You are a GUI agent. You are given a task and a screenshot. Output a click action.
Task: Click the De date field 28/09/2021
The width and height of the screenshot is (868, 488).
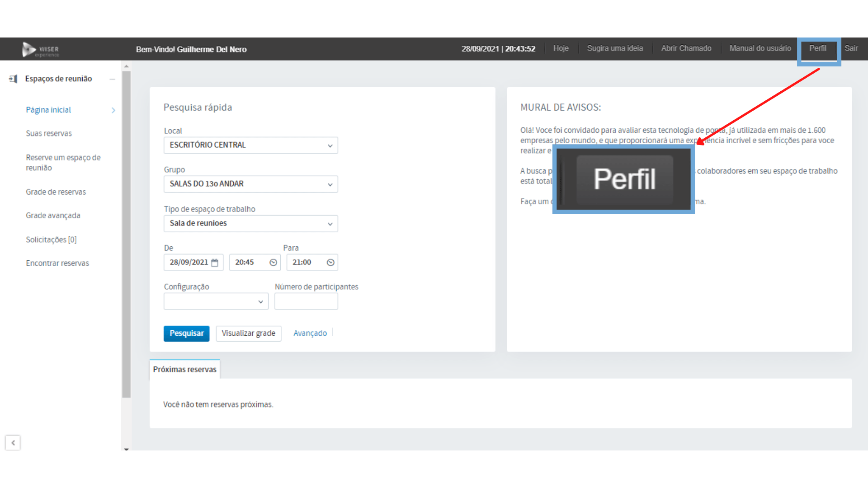pos(193,263)
